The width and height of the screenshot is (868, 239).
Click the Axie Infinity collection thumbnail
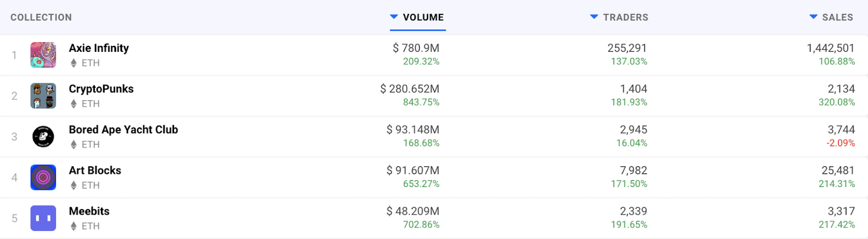click(x=43, y=55)
